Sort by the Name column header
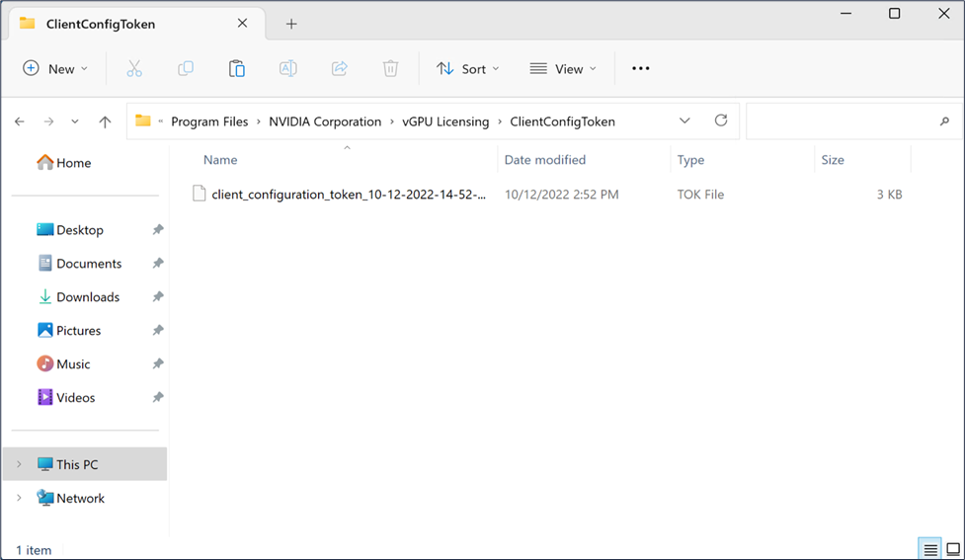 220,159
